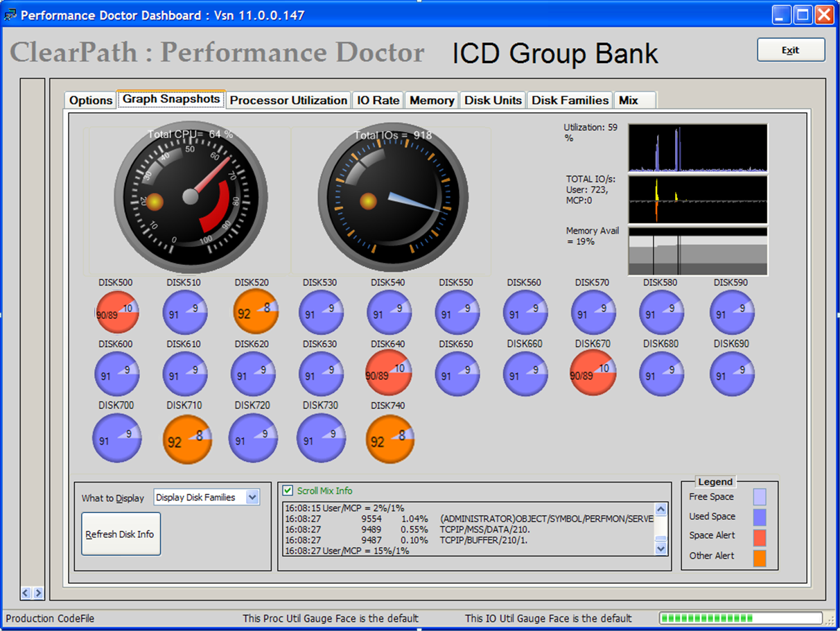Image resolution: width=840 pixels, height=631 pixels.
Task: Click mix info scrollbar down arrow
Action: point(661,548)
